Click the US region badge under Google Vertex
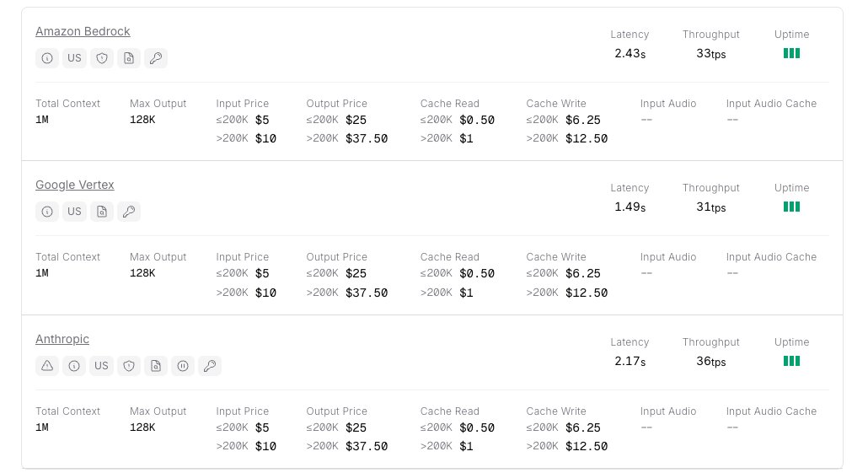Viewport: 868px width, 473px height. pos(74,212)
